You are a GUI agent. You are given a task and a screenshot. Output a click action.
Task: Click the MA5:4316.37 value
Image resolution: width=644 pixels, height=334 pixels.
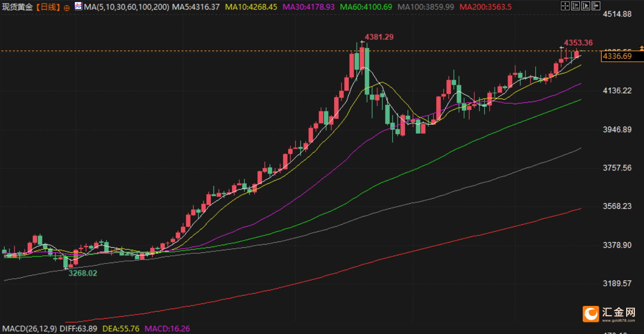tap(196, 7)
